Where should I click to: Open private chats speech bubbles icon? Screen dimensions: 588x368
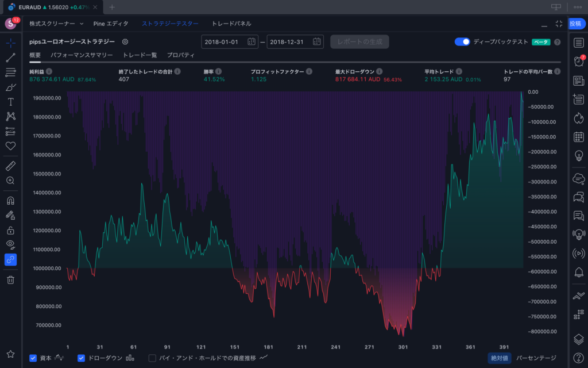point(579,197)
